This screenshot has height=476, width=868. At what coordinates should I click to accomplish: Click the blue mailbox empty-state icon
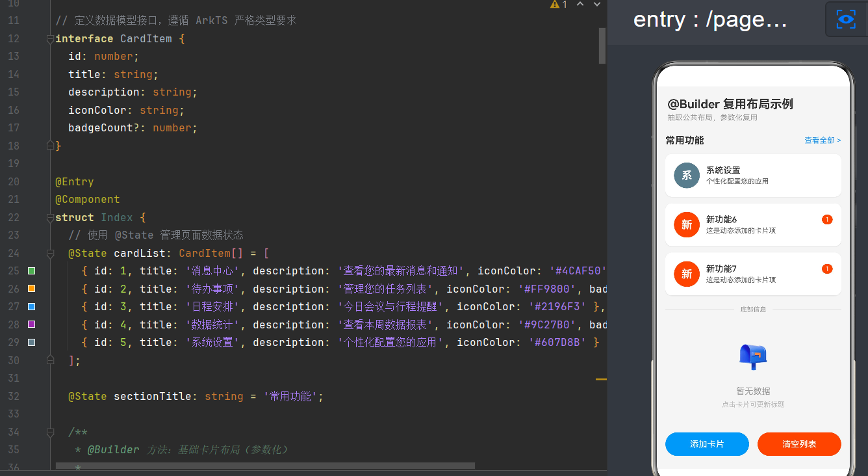(x=753, y=357)
